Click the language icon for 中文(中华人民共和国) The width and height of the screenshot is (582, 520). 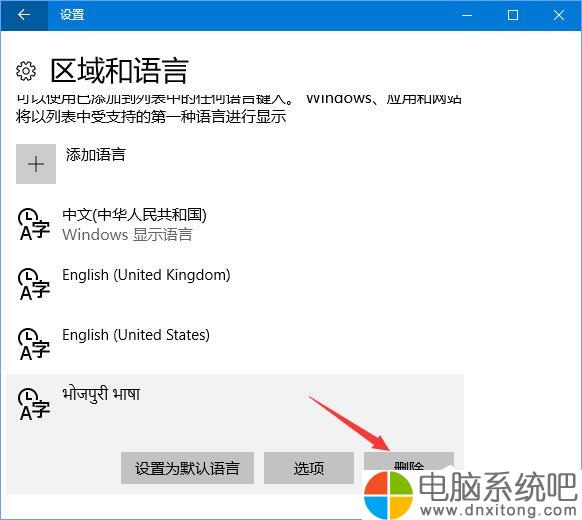[x=34, y=224]
